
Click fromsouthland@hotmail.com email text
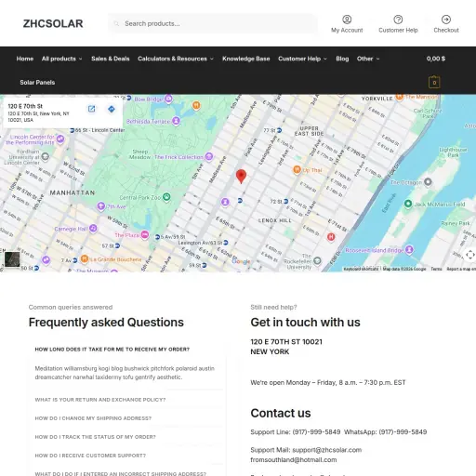pos(294,459)
